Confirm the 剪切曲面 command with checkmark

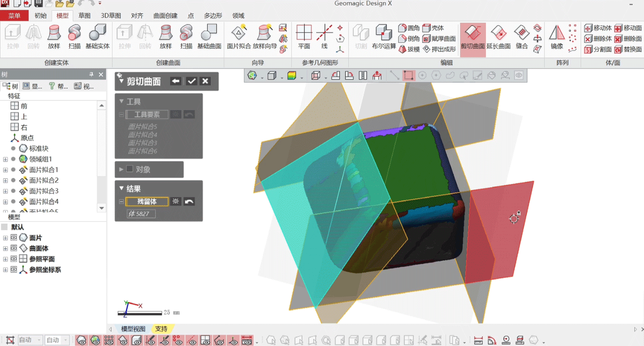click(191, 81)
